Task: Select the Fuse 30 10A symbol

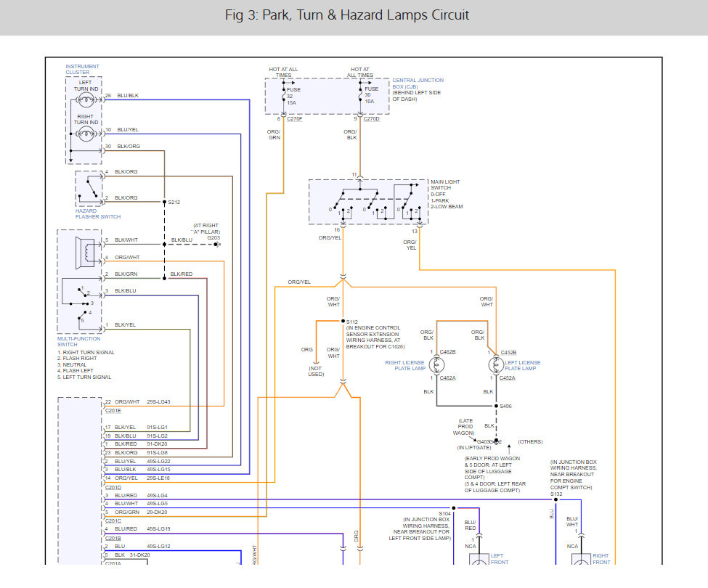Action: click(360, 96)
